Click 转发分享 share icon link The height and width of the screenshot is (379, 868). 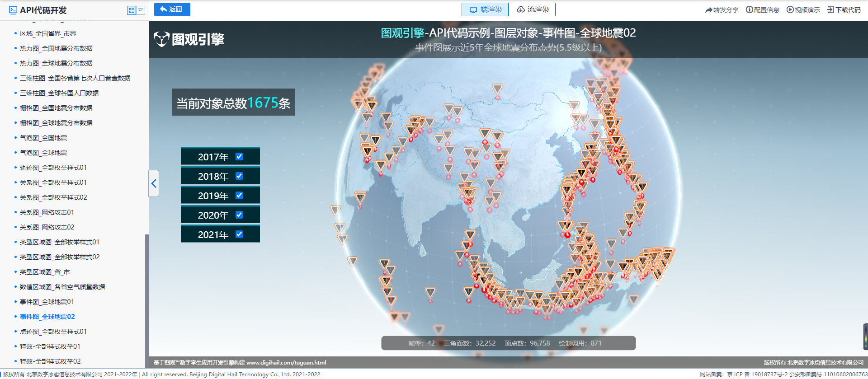[x=722, y=10]
